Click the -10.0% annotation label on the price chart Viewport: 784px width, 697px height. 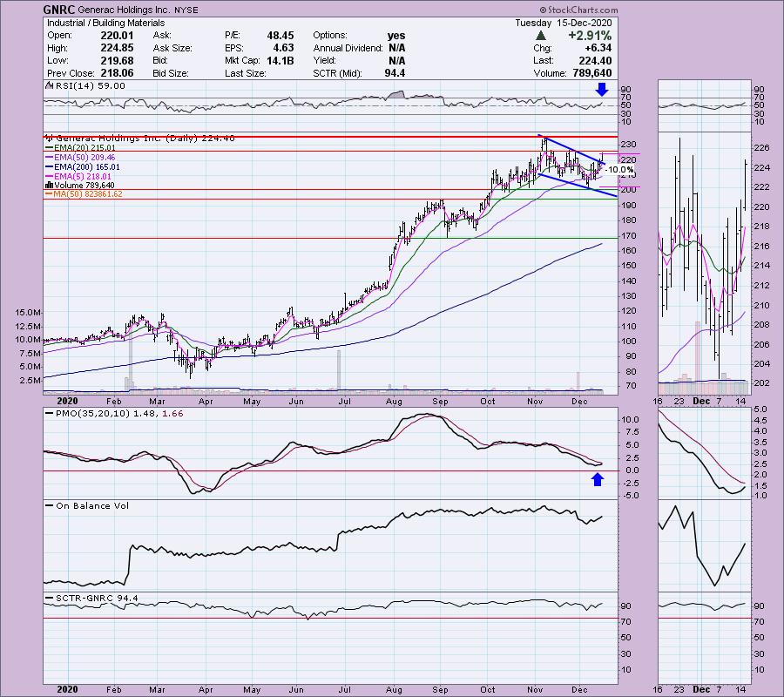point(619,170)
